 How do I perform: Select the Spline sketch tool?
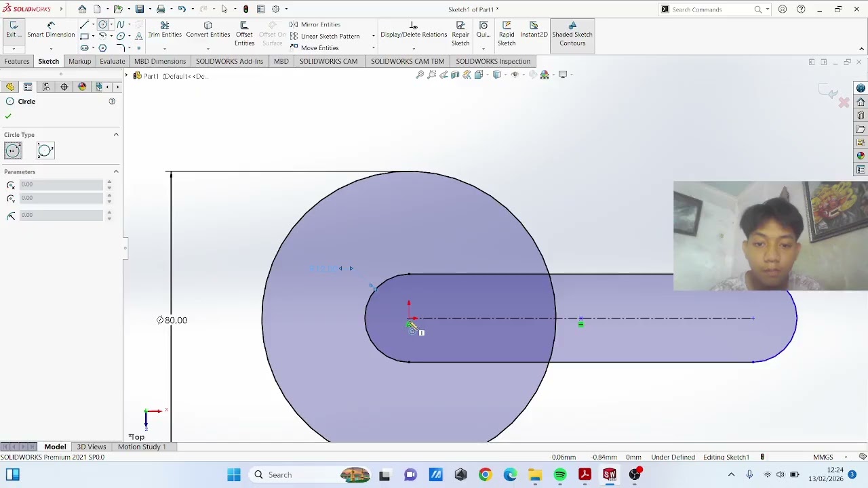[121, 25]
